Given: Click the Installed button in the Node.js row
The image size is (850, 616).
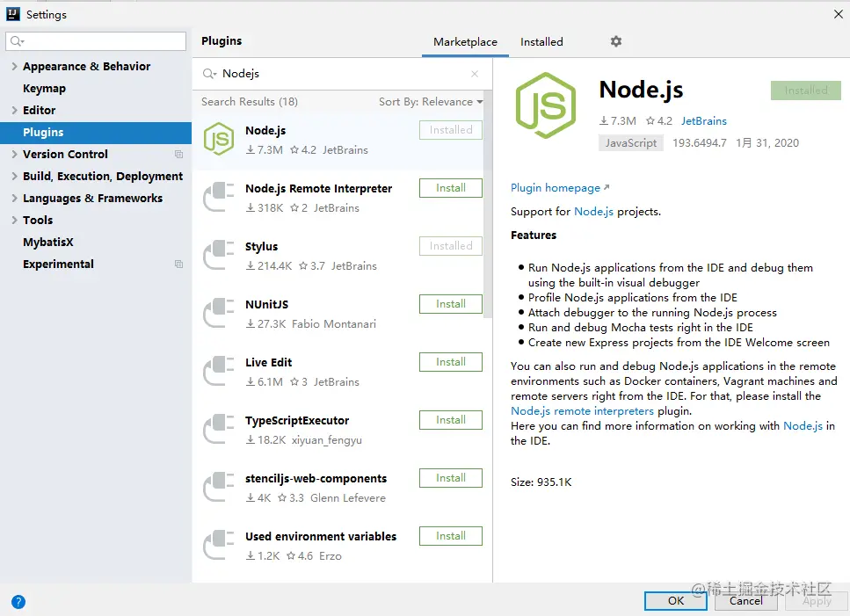Looking at the screenshot, I should coord(450,130).
